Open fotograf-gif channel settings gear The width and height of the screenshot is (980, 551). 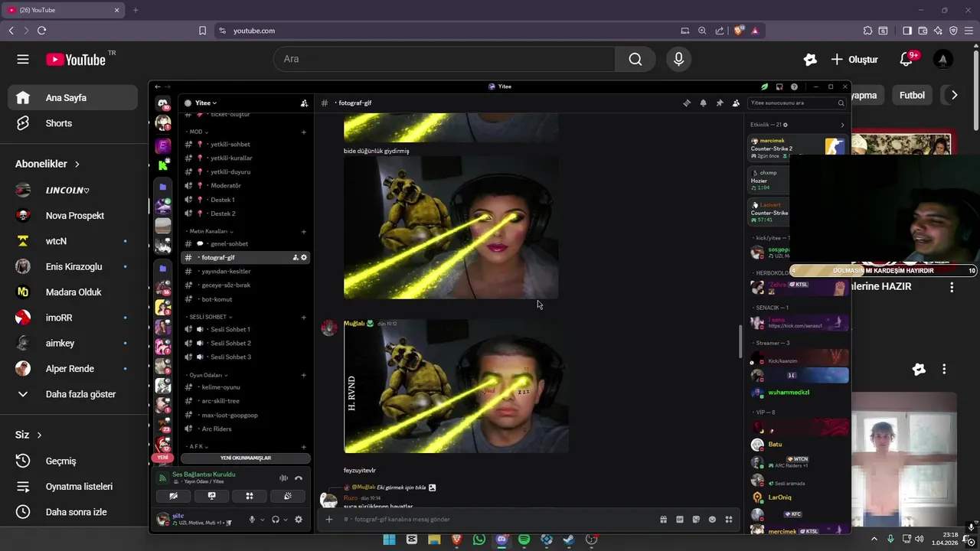(304, 257)
